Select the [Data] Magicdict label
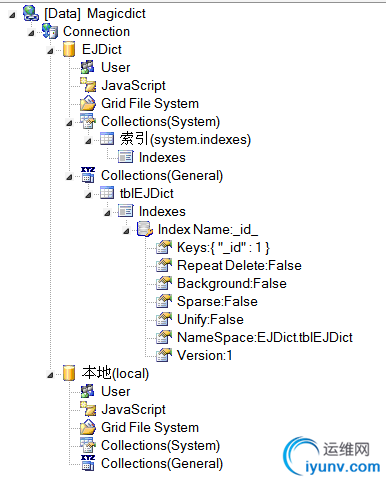Image resolution: width=386 pixels, height=483 pixels. pyautogui.click(x=95, y=14)
